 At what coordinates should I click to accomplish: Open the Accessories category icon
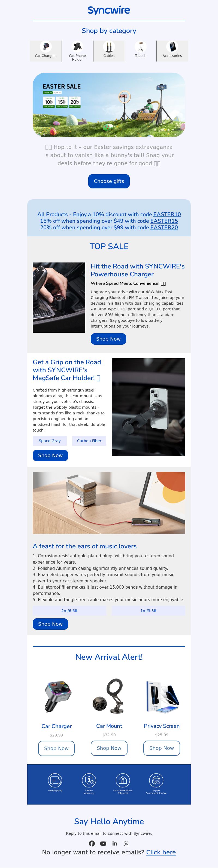172,46
